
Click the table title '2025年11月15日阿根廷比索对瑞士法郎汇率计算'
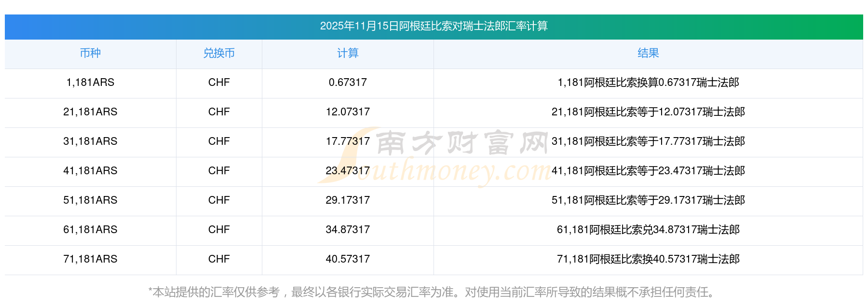pyautogui.click(x=434, y=26)
